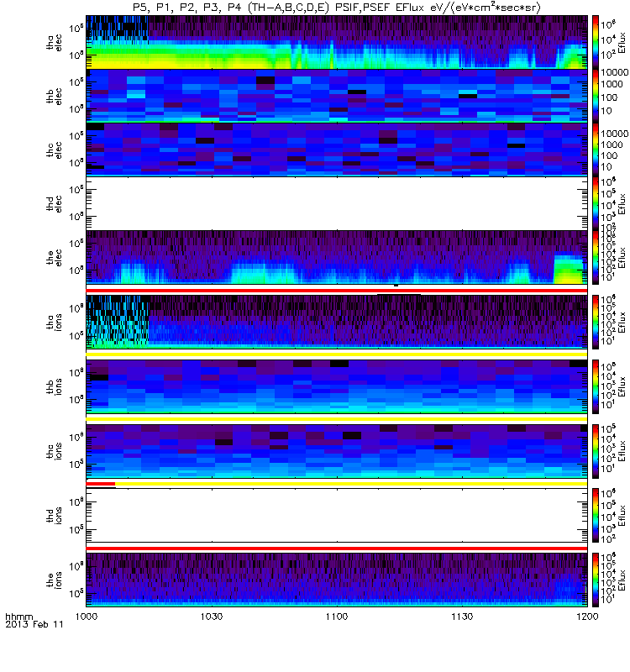Click the short red segment above thd ions
Viewport: 630px width, 672px height.
(x=101, y=484)
